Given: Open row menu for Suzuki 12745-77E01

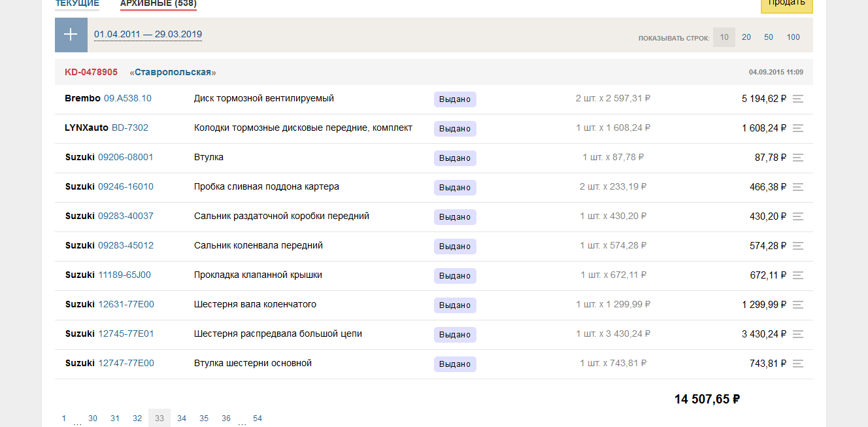Looking at the screenshot, I should click(x=797, y=334).
